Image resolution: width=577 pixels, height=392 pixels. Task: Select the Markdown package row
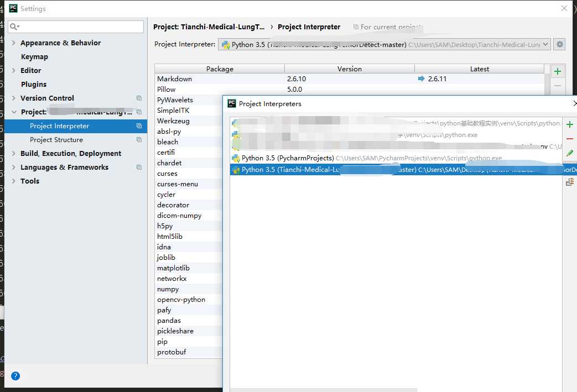[350, 79]
